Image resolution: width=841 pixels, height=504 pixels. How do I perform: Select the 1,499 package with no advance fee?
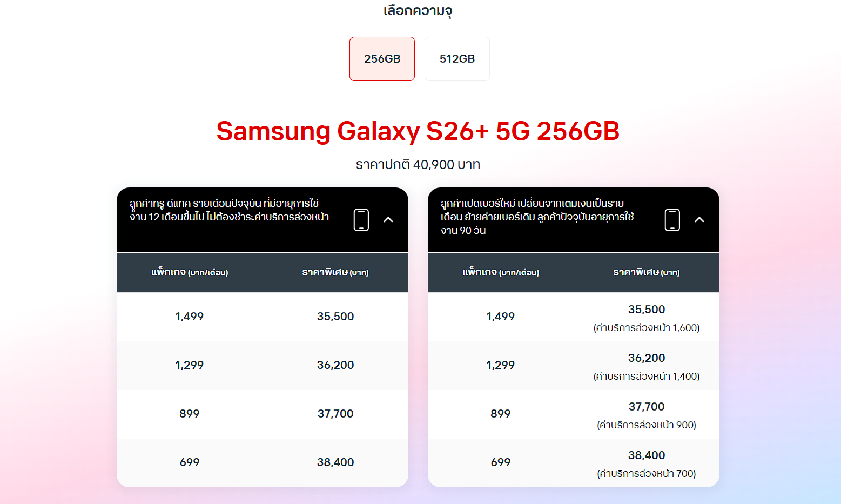pyautogui.click(x=190, y=317)
